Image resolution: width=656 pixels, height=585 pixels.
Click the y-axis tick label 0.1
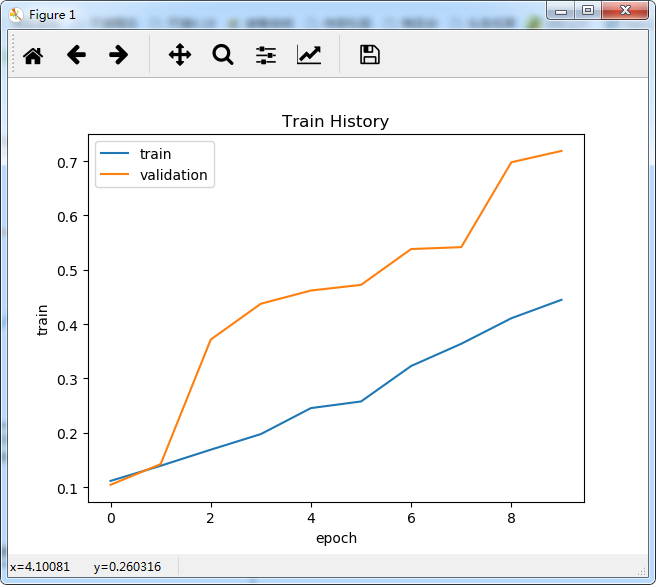(67, 488)
